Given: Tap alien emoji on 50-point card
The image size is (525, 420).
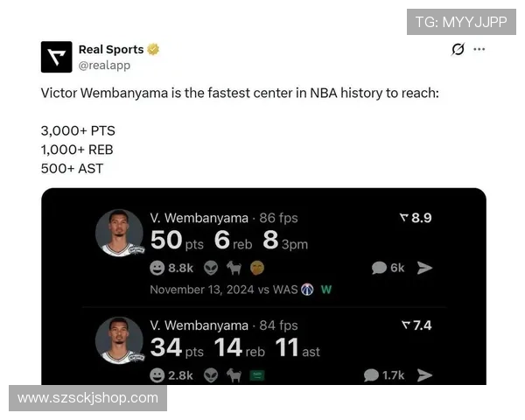Looking at the screenshot, I should tap(211, 268).
